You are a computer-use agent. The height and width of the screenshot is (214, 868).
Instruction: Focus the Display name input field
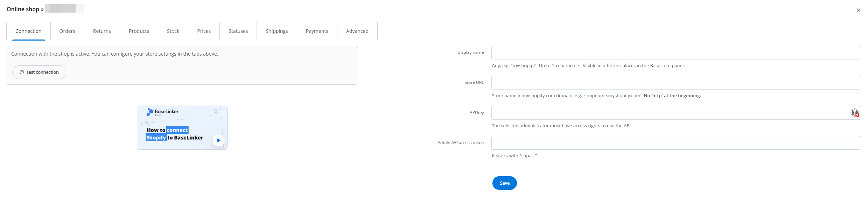point(675,53)
